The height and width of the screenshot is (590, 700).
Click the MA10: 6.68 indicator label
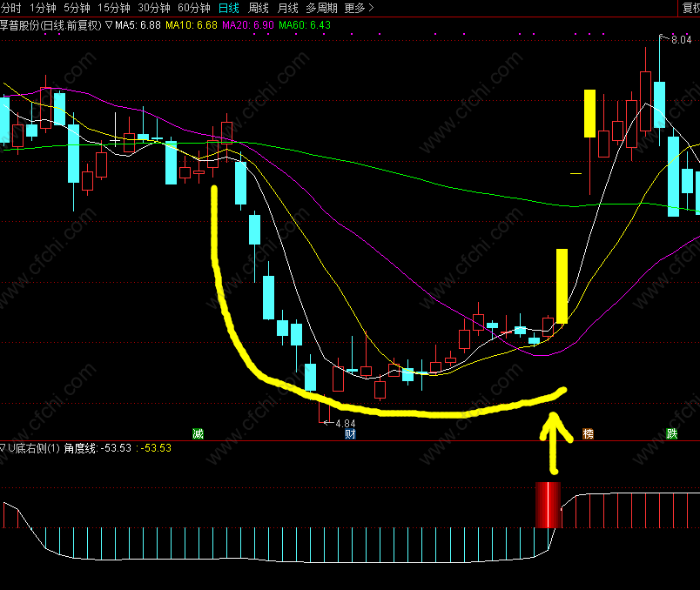(192, 25)
